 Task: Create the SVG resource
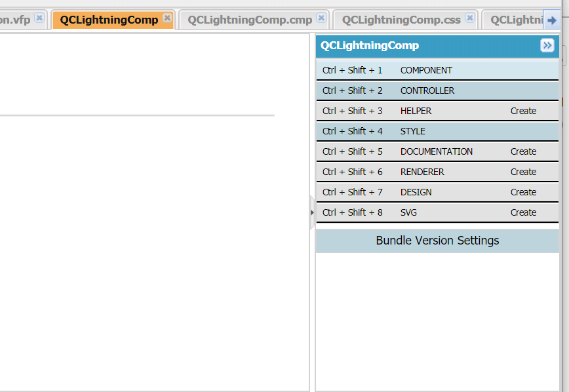pyautogui.click(x=523, y=212)
